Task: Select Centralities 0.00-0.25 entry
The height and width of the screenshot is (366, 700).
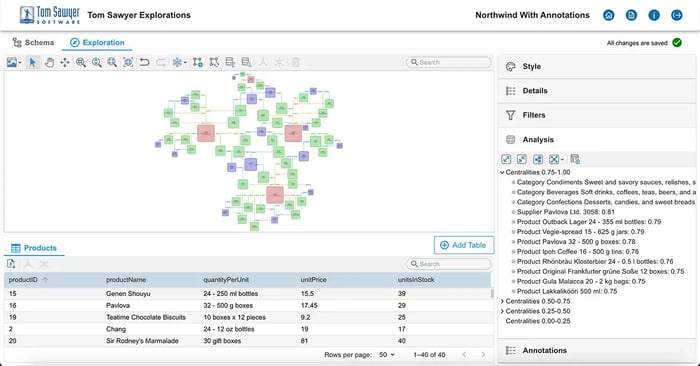Action: pyautogui.click(x=538, y=321)
